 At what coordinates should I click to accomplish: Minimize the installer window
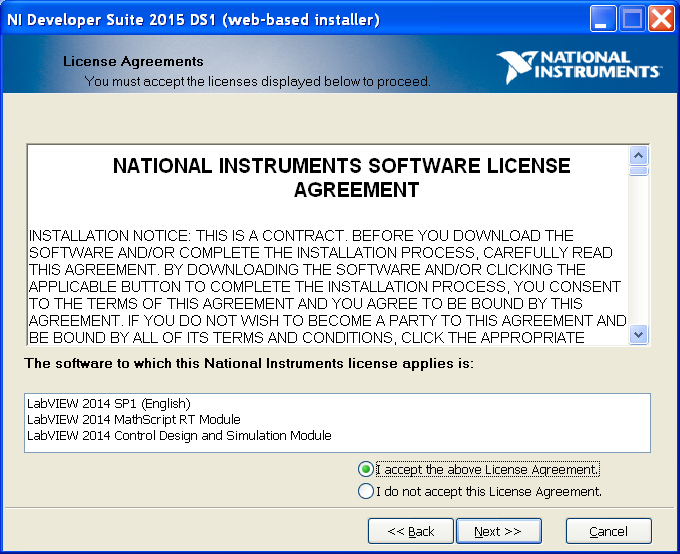tap(603, 19)
